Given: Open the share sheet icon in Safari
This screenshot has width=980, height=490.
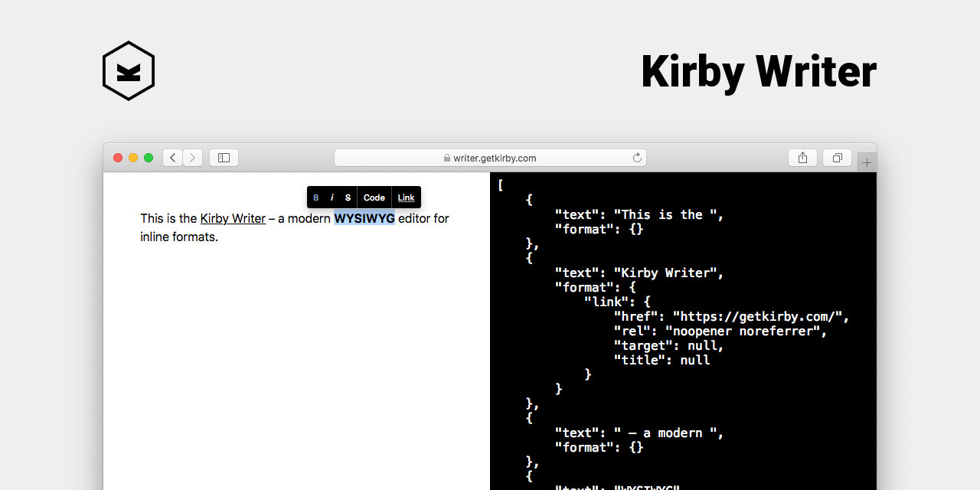Looking at the screenshot, I should point(802,157).
